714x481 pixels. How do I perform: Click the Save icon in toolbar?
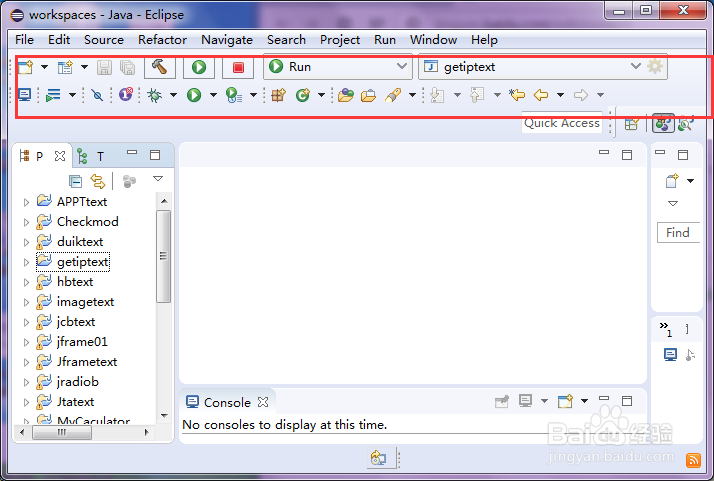[104, 67]
